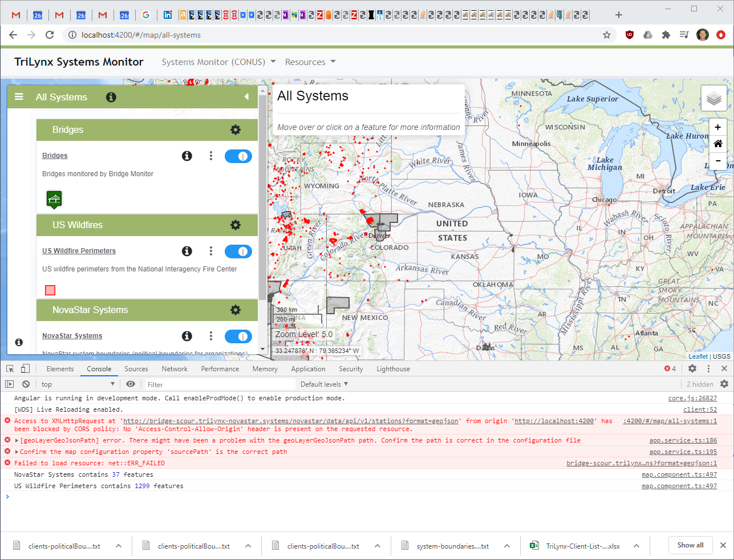Toggle Bridges layer visibility switch
This screenshot has width=734, height=560.
(x=238, y=156)
